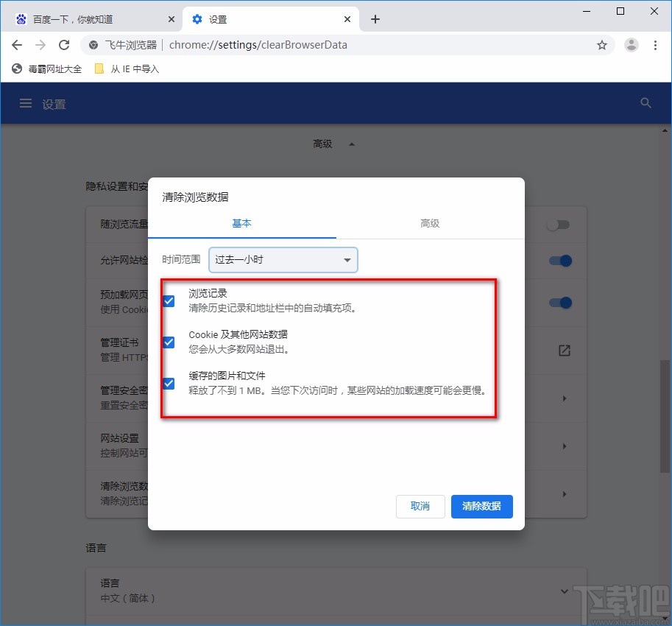Viewport: 672px width, 626px height.
Task: Click the bookmark star in address bar
Action: [602, 45]
